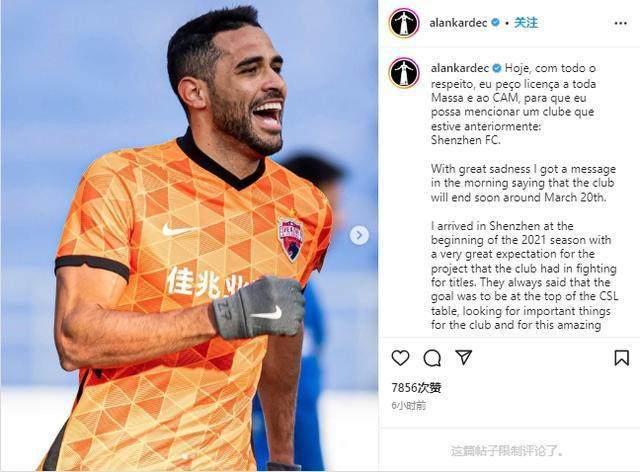
Task: Save post with bookmark icon
Action: click(621, 358)
